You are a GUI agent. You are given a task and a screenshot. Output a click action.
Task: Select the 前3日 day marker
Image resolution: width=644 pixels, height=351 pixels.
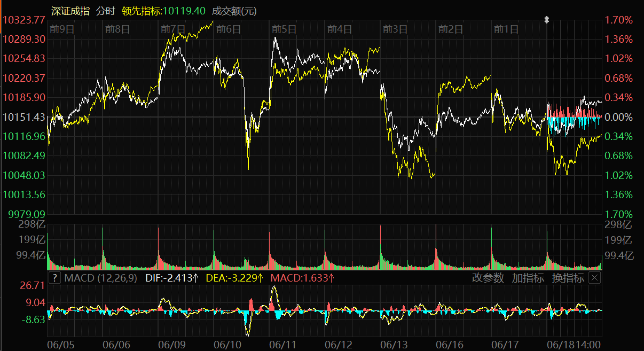click(395, 29)
